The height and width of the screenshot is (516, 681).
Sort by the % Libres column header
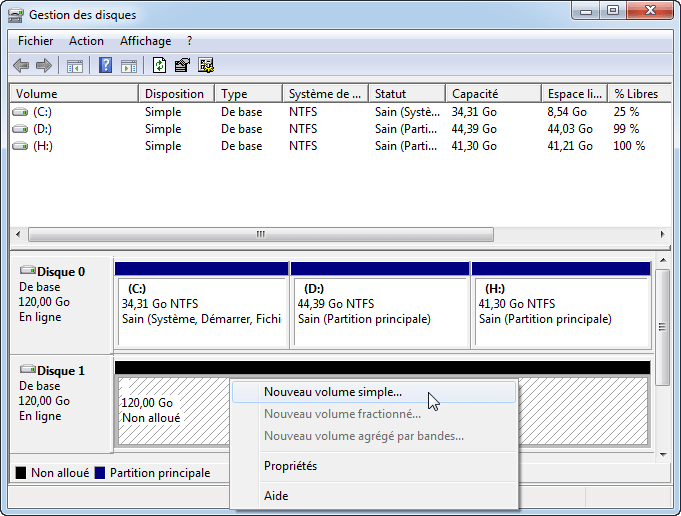(639, 94)
